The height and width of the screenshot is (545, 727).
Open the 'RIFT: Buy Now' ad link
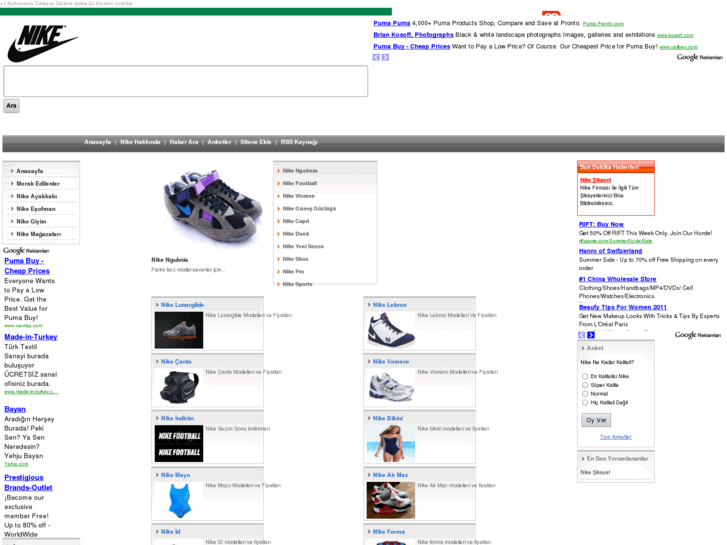601,224
